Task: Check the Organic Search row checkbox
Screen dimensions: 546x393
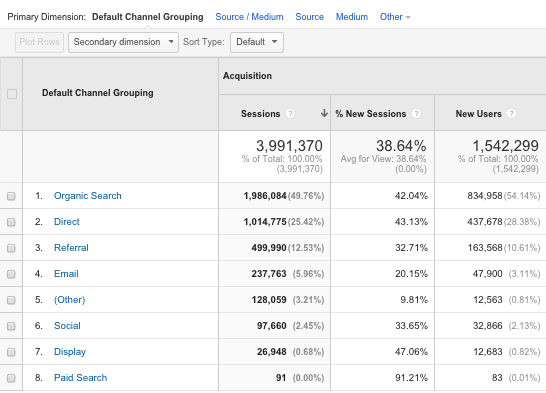Action: (x=11, y=196)
